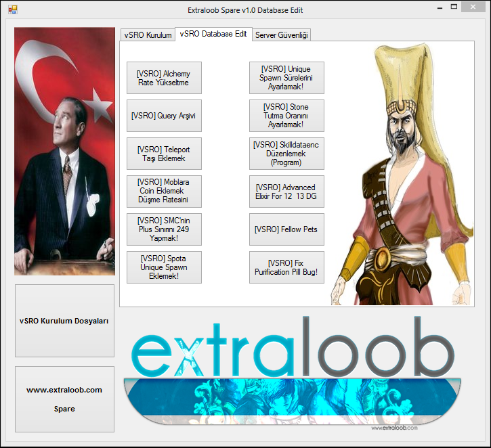Select the vSRO Database Edit tab
Viewport: 491px width, 448px height.
tap(213, 34)
